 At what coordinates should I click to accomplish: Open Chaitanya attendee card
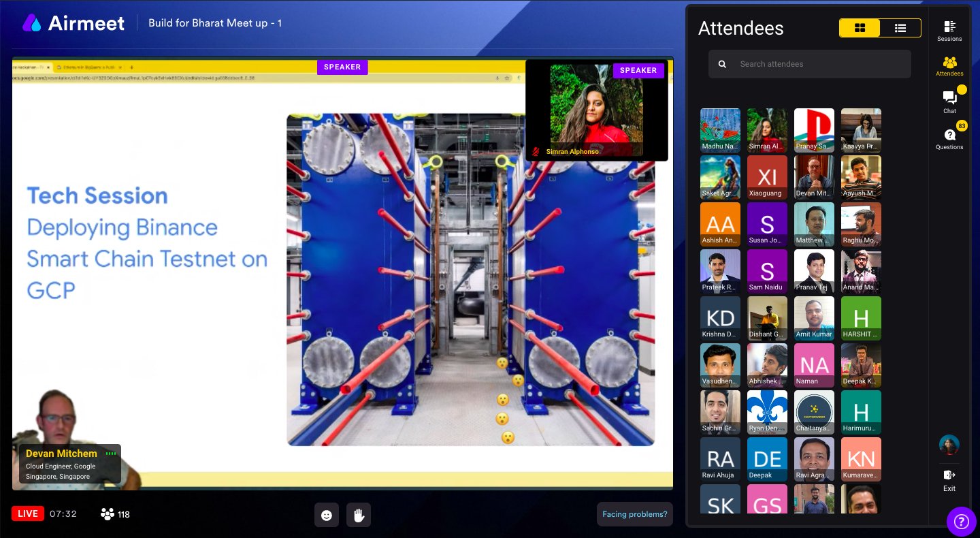[814, 412]
